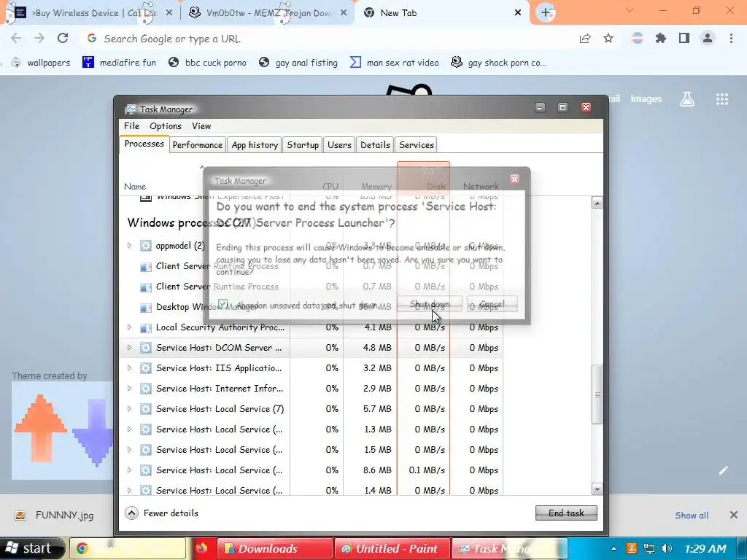Click Shut down button in dialog

click(429, 304)
